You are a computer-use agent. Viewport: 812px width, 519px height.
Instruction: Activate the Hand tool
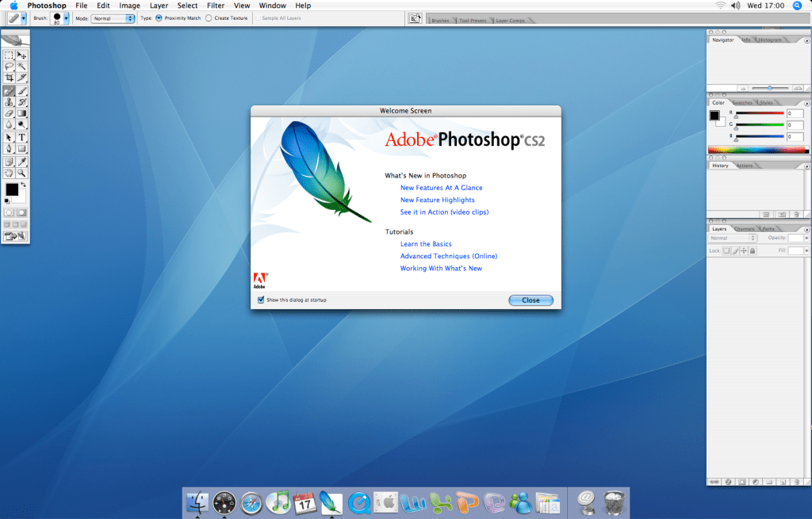9,172
